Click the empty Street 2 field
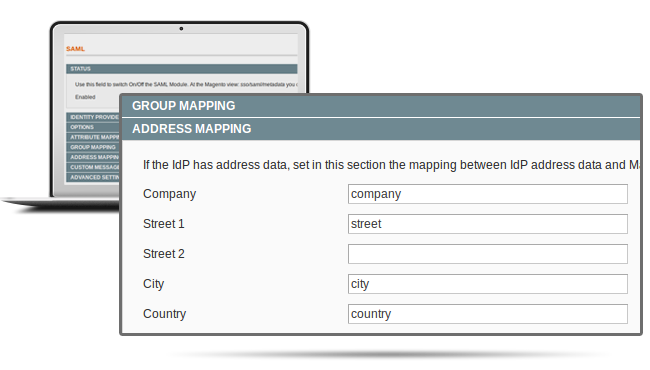 pos(488,254)
